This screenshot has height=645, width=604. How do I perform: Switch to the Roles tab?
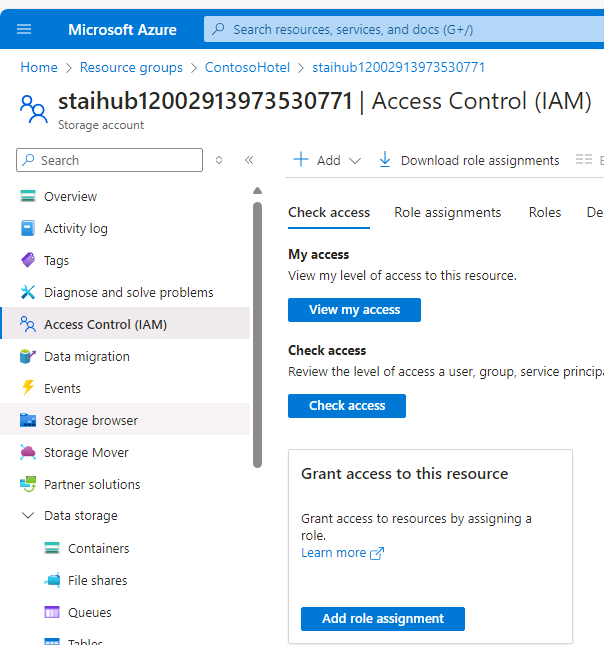point(545,212)
